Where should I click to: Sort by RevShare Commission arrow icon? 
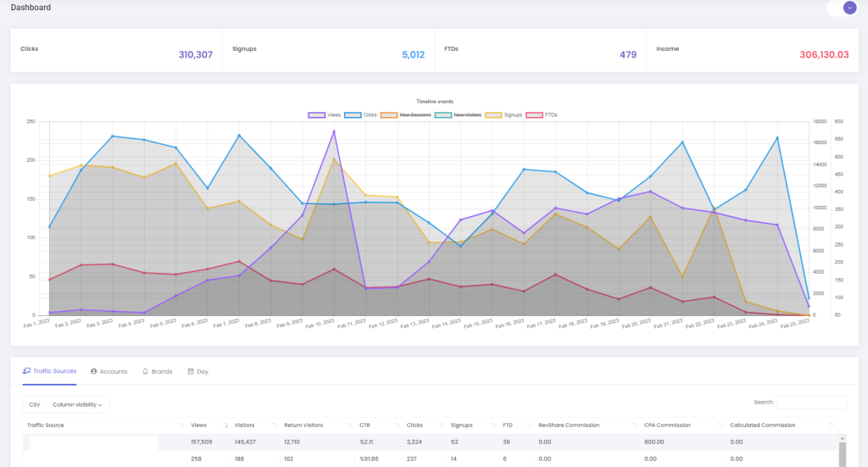(634, 425)
